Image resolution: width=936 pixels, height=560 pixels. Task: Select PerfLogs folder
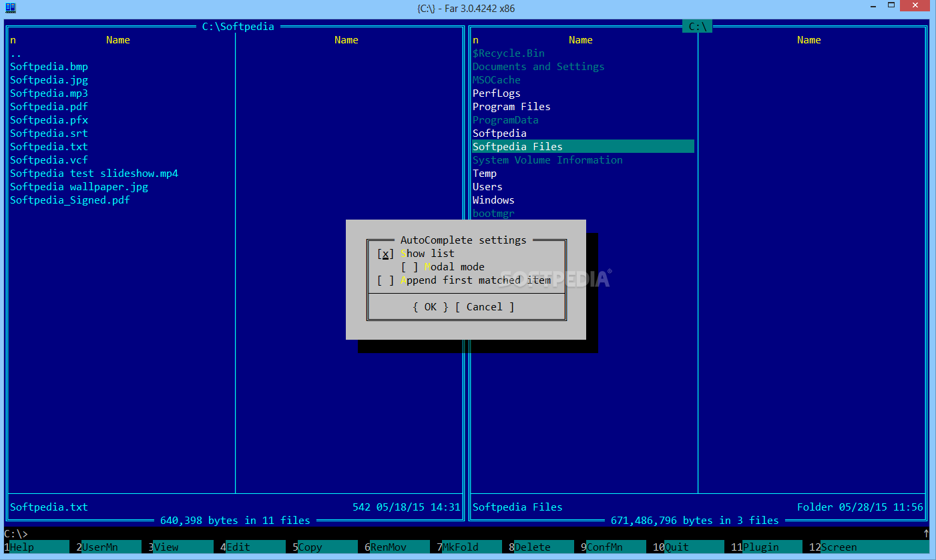(x=496, y=93)
